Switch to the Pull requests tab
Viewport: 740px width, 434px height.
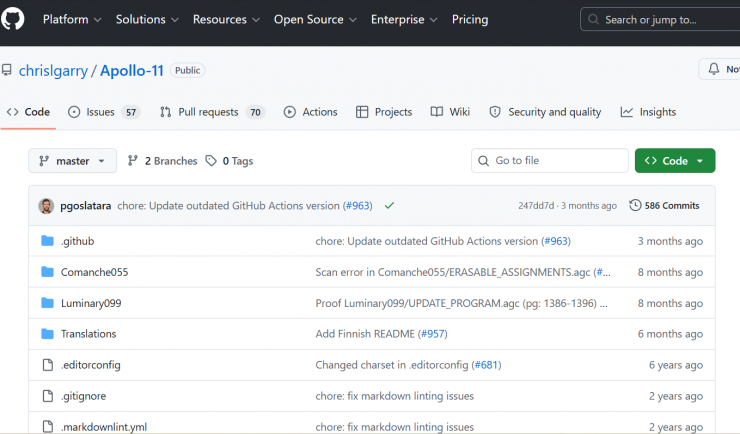tap(212, 112)
